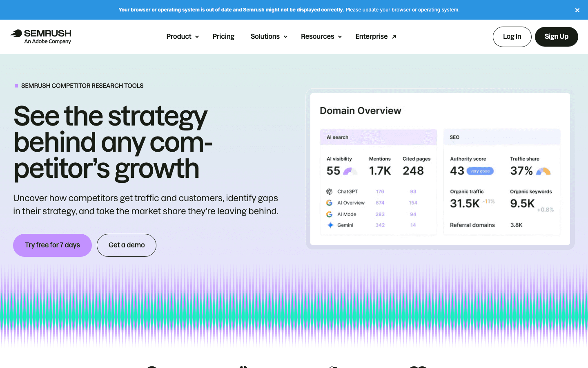Click the Google icon beside AI Overview
588x368 pixels.
click(329, 203)
